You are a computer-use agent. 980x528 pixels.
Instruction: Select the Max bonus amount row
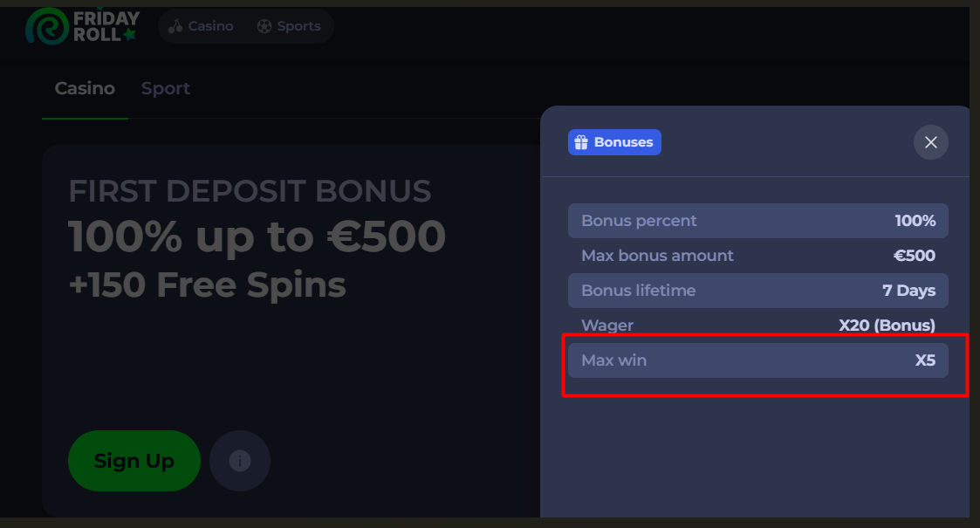tap(757, 256)
